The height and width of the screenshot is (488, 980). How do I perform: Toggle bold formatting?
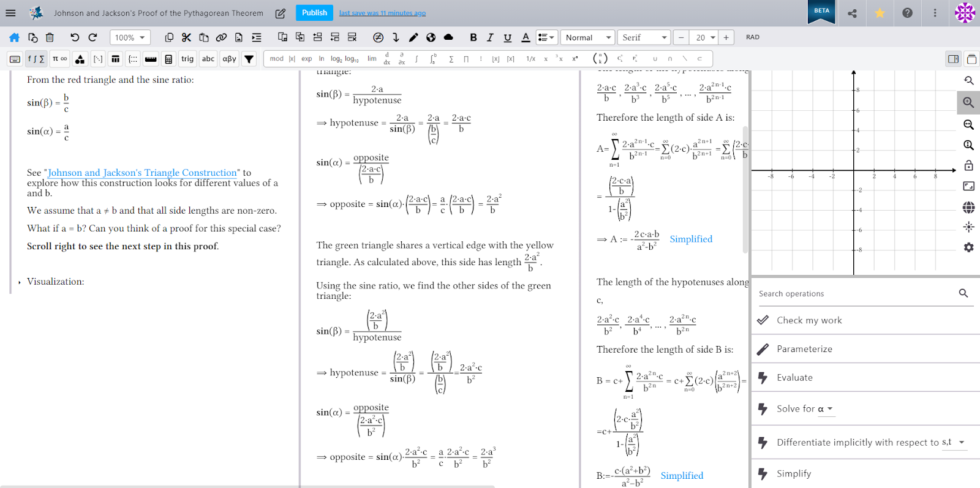473,37
